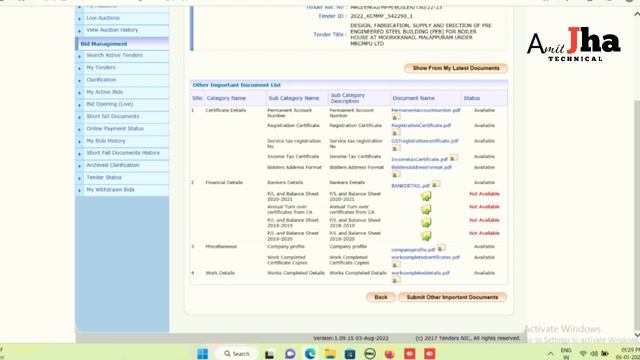640x360 pixels.
Task: Open BANKDETAIL.pdf link
Action: 411,186
